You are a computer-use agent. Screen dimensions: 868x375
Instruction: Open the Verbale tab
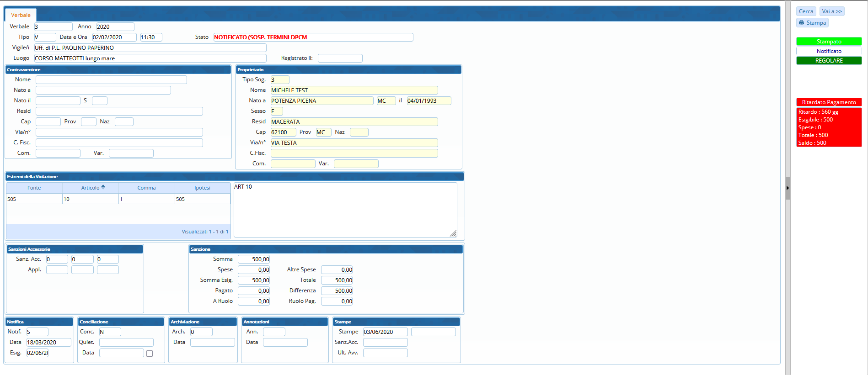pos(21,15)
